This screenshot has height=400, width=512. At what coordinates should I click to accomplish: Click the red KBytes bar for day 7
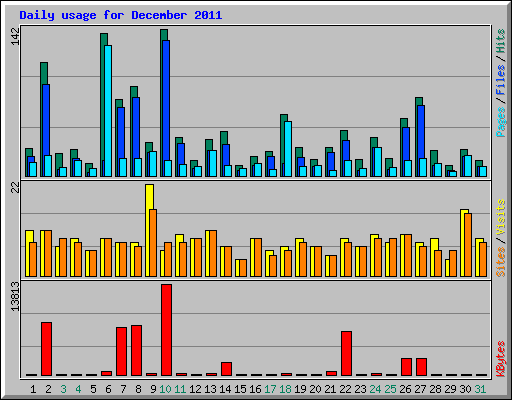tap(121, 352)
